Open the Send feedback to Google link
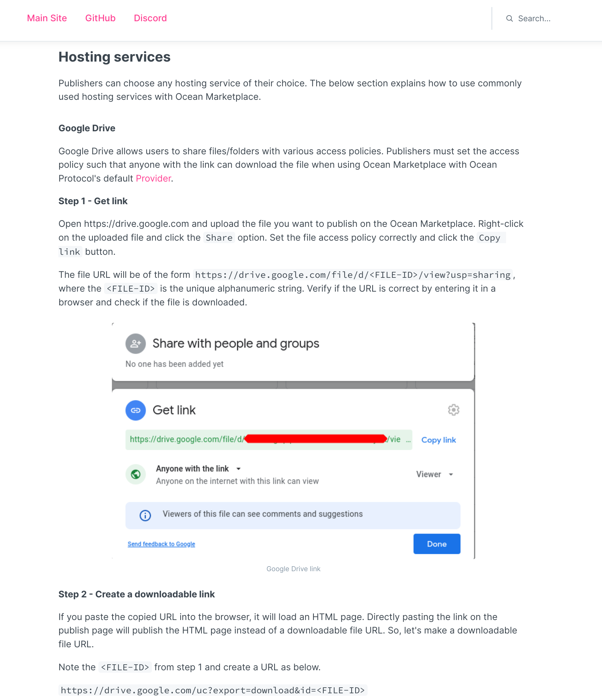602x700 pixels. (161, 544)
